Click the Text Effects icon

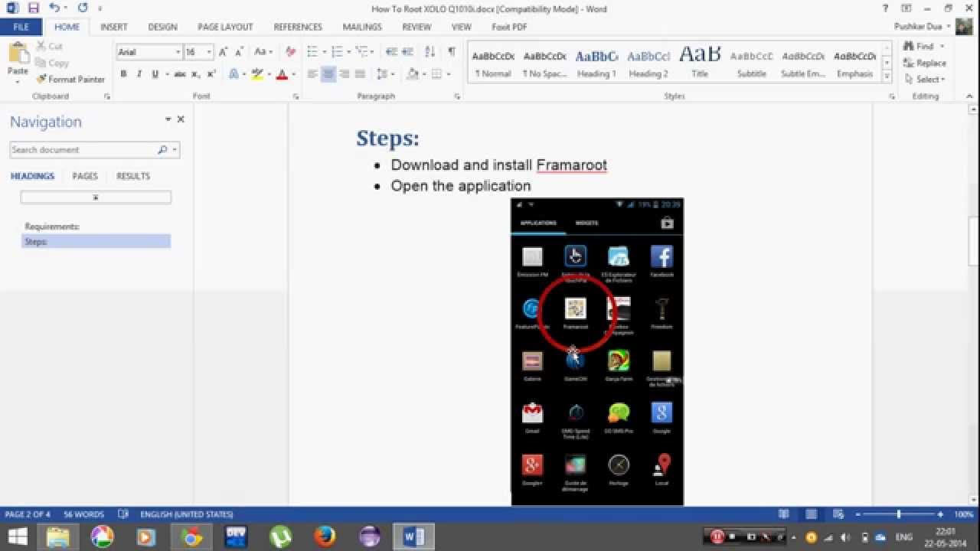click(234, 74)
